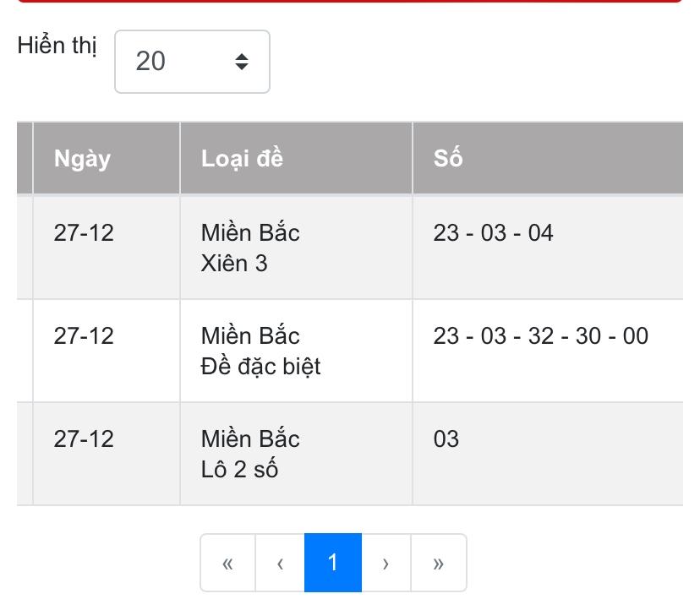This screenshot has width=700, height=610.
Task: Select the "Miền Bắc Xiên 3" cell
Action: pyautogui.click(x=250, y=248)
